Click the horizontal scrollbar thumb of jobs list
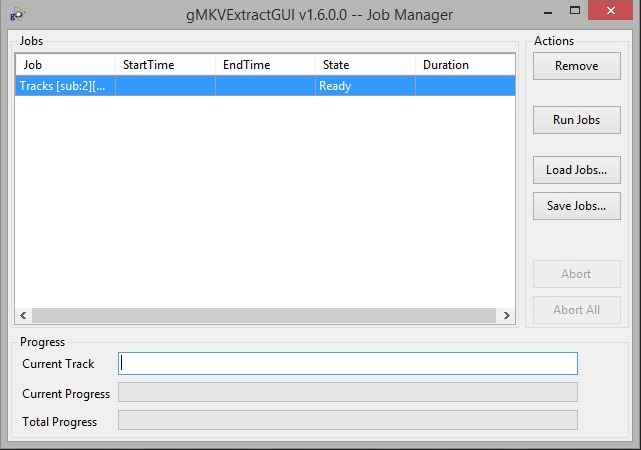The image size is (641, 450). click(x=264, y=315)
